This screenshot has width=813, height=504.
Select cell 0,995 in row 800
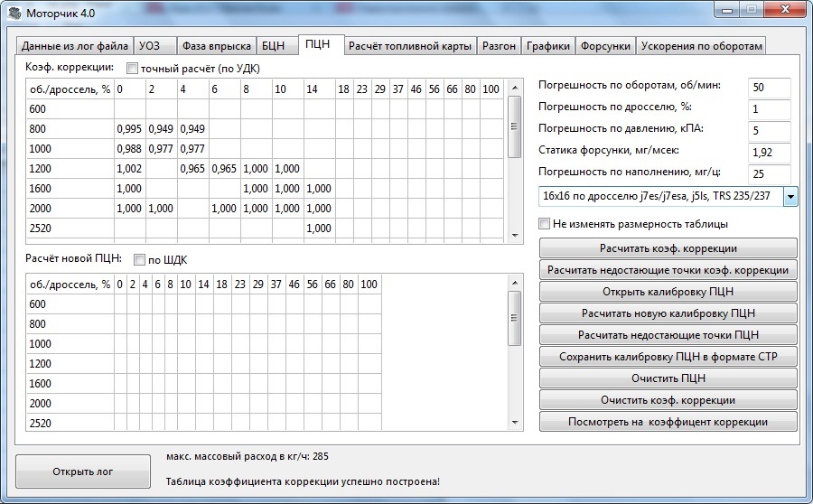coord(129,129)
